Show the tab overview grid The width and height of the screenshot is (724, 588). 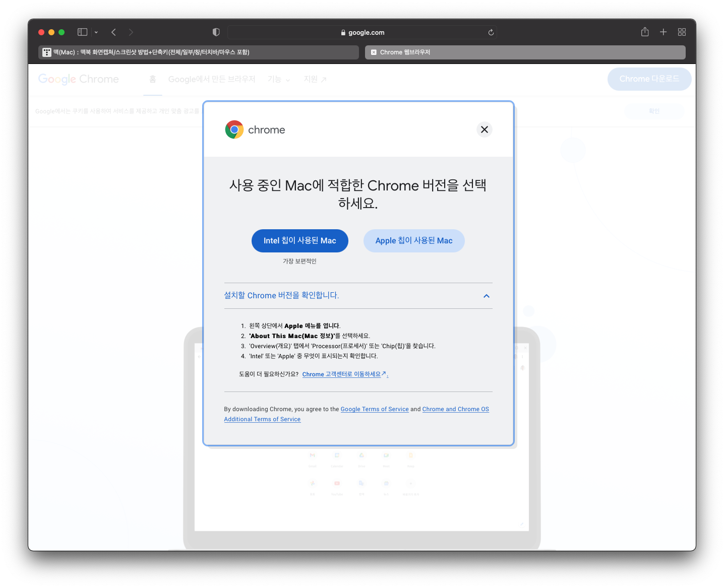(682, 32)
